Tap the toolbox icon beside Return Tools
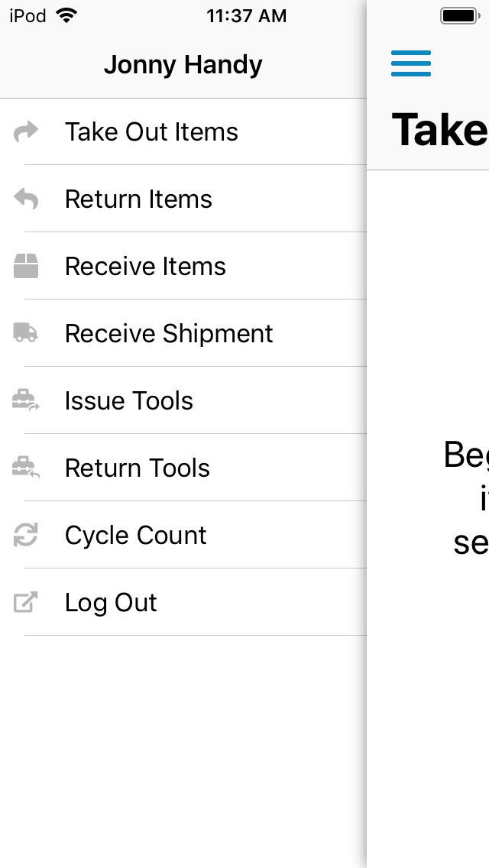The width and height of the screenshot is (489, 868). pyautogui.click(x=26, y=468)
